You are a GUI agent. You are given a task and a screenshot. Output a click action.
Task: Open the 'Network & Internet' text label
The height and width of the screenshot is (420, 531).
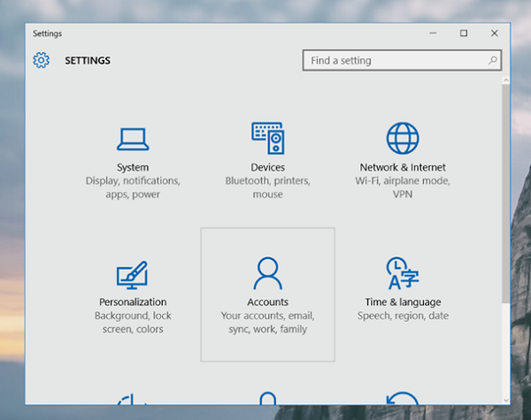(403, 167)
